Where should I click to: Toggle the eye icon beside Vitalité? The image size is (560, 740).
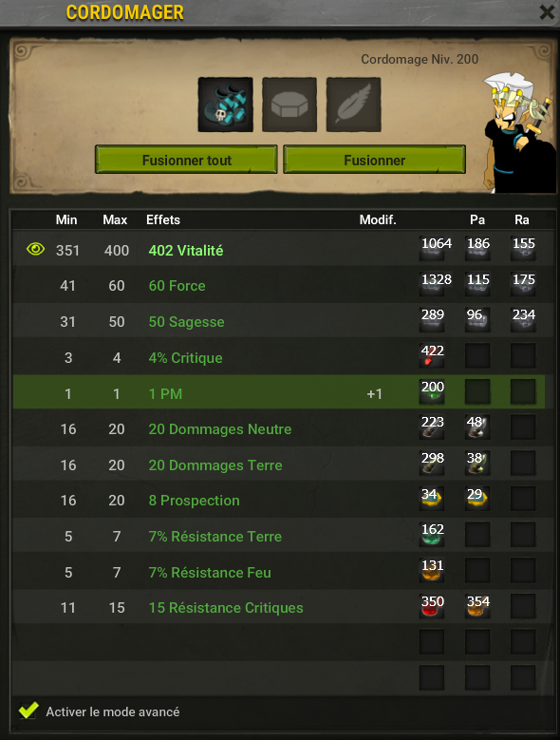coord(36,249)
